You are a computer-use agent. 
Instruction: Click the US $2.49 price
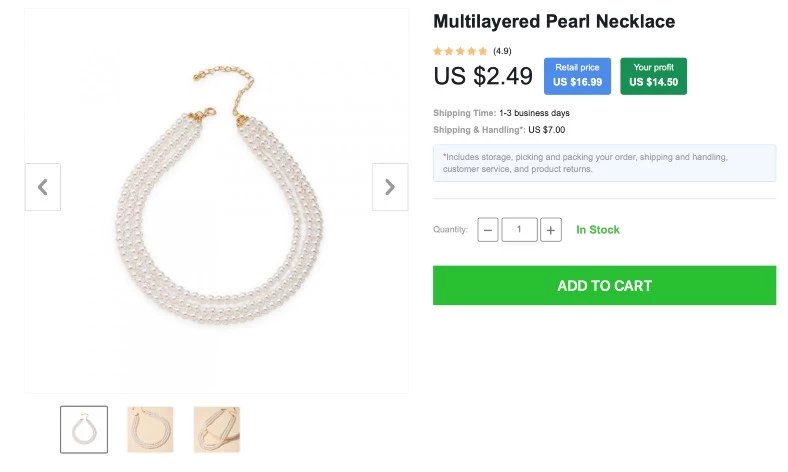(483, 76)
